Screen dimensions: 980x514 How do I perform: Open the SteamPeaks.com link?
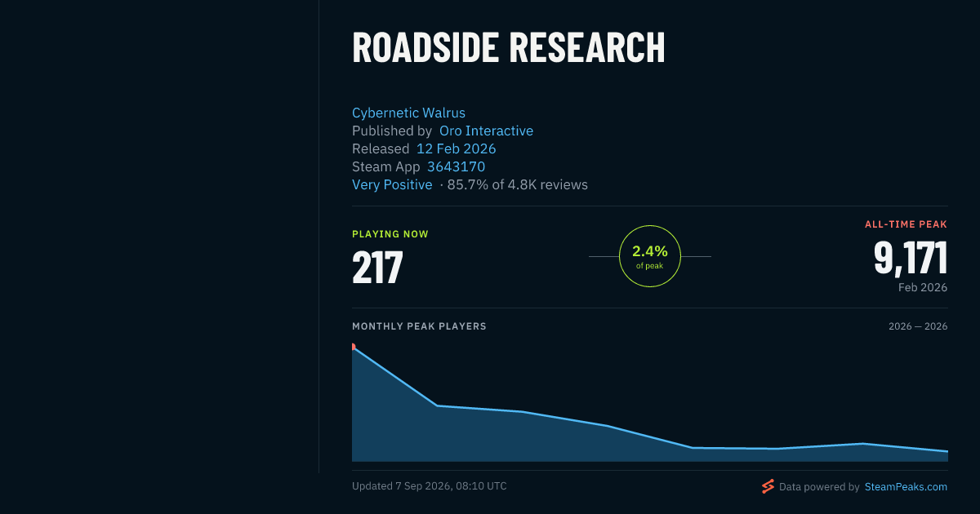tap(906, 486)
